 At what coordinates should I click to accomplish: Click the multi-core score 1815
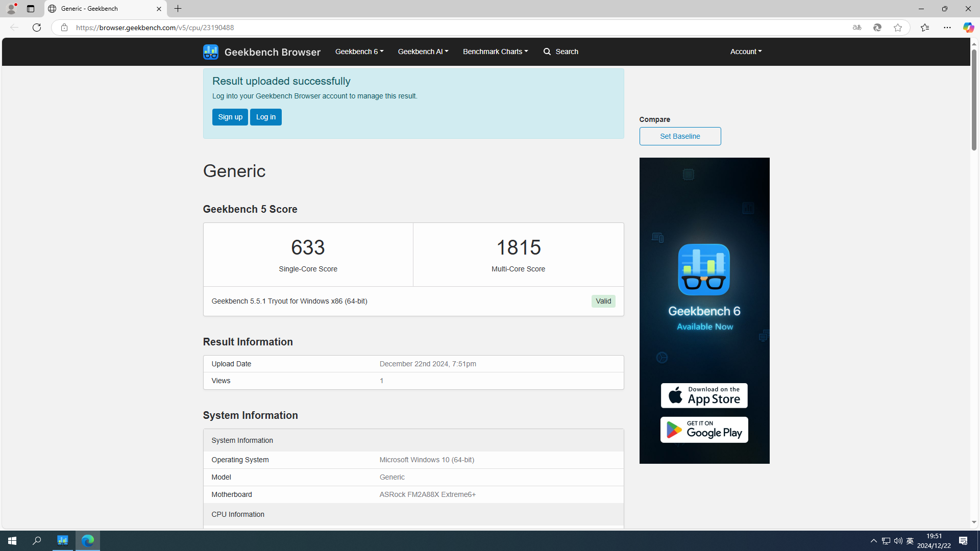(519, 247)
